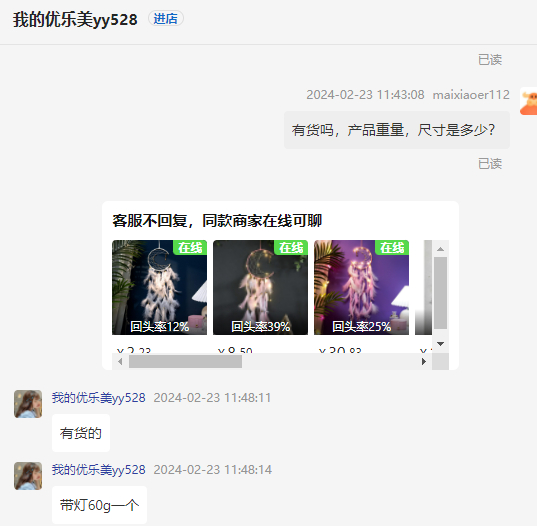Open the first seller avatar at 11:48:11
The image size is (537, 526).
coord(28,404)
